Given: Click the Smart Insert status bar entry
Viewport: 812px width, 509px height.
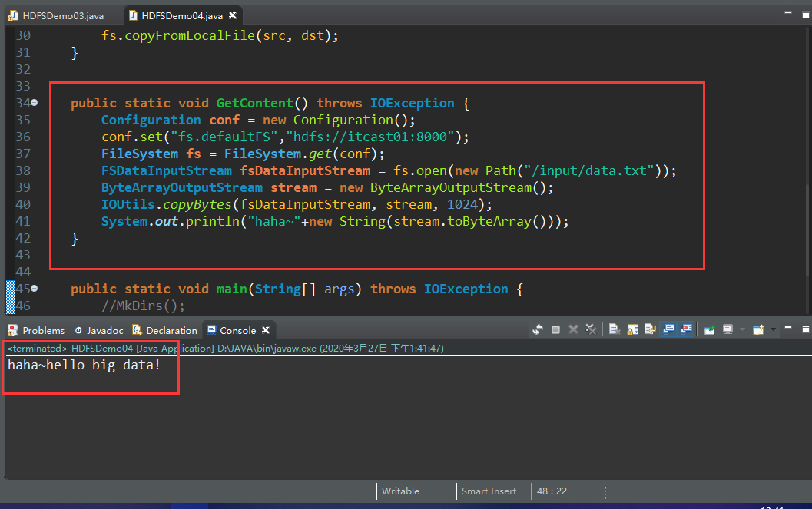Looking at the screenshot, I should 489,491.
